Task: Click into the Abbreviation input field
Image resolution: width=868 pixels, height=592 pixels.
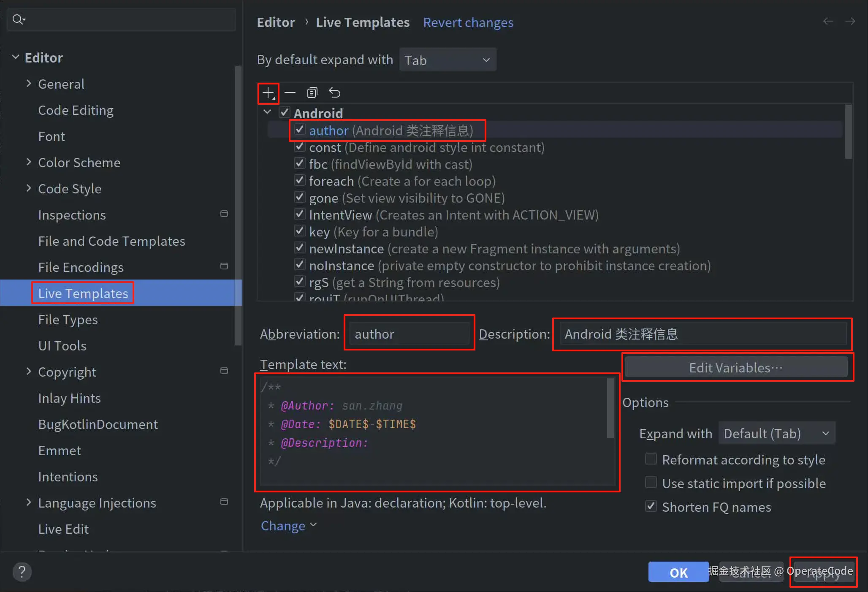Action: (409, 334)
